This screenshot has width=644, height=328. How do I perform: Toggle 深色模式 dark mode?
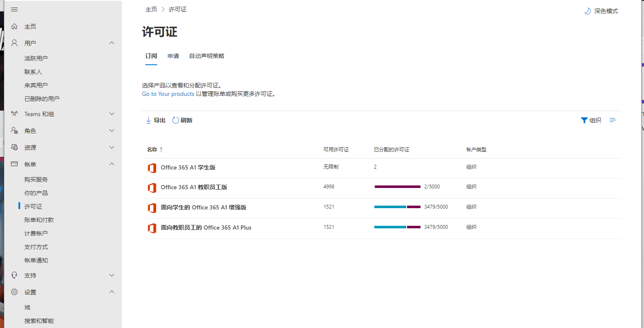(x=601, y=11)
